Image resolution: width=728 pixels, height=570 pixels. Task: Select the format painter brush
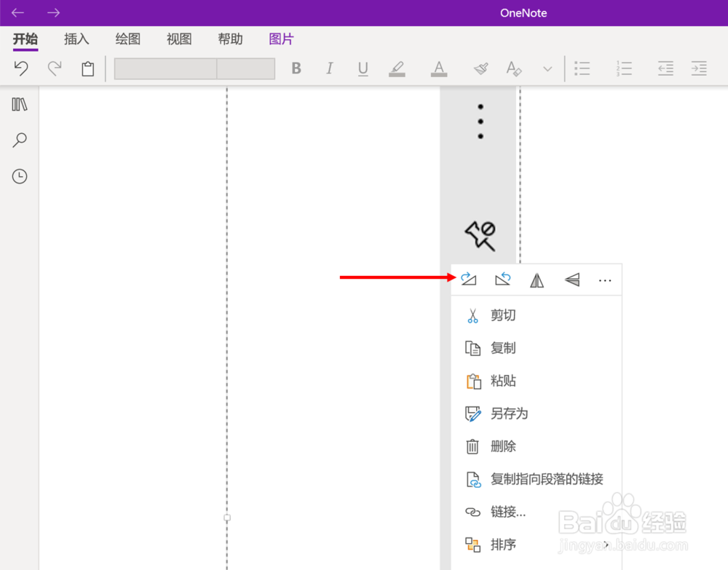(x=481, y=68)
